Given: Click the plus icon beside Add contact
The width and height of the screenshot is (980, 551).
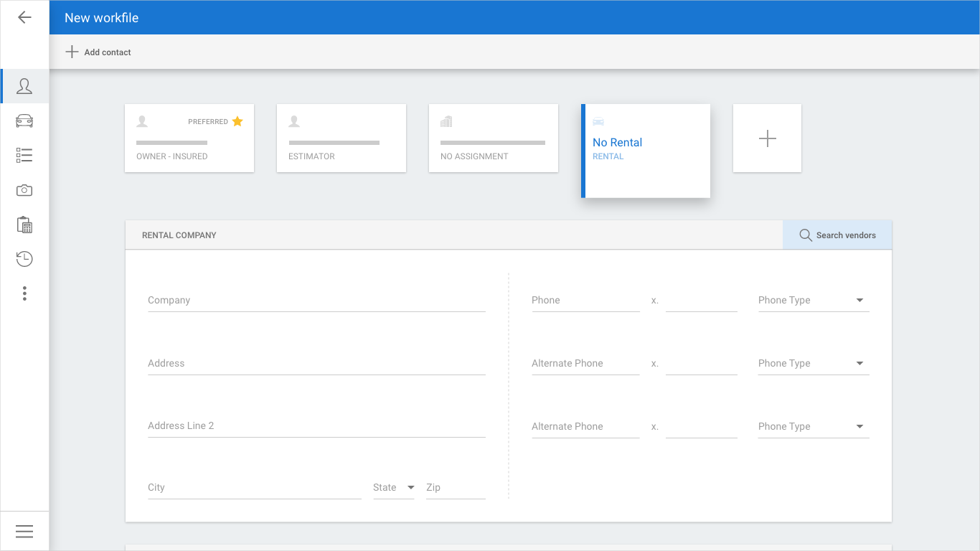Looking at the screenshot, I should (72, 52).
